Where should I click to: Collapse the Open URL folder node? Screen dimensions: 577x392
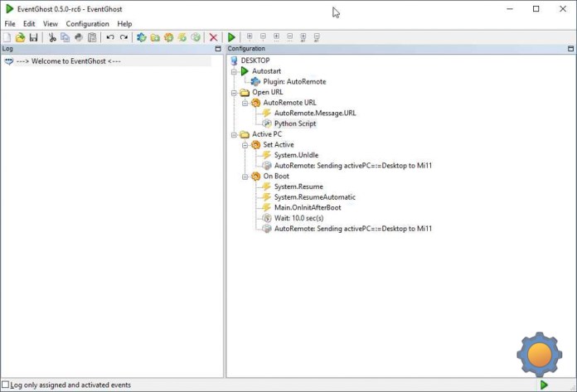(234, 93)
